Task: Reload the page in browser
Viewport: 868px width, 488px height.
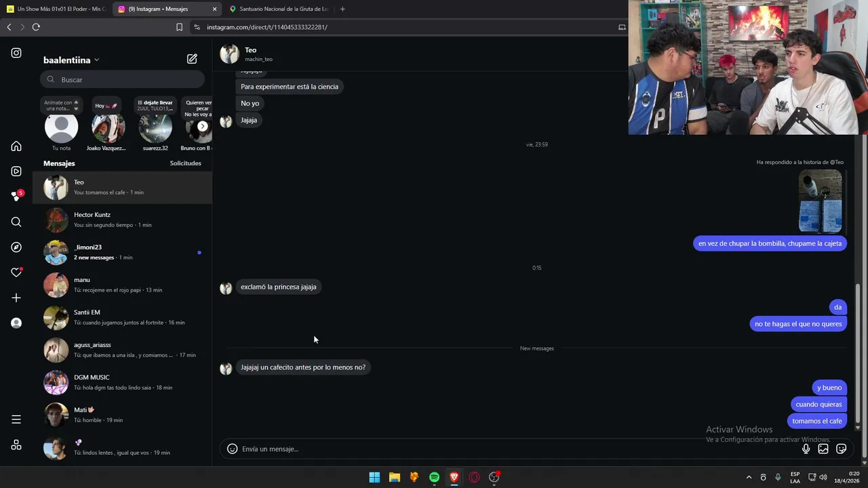Action: pos(36,27)
